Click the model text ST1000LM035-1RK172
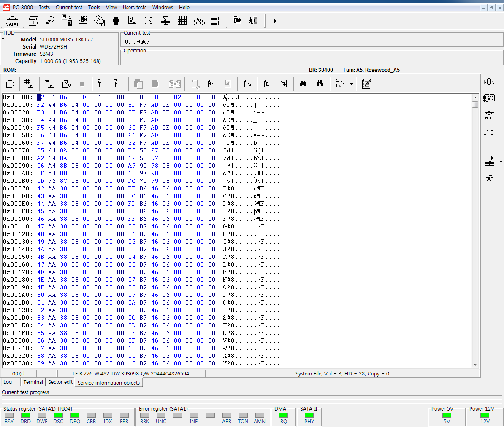504x427 pixels. point(66,40)
